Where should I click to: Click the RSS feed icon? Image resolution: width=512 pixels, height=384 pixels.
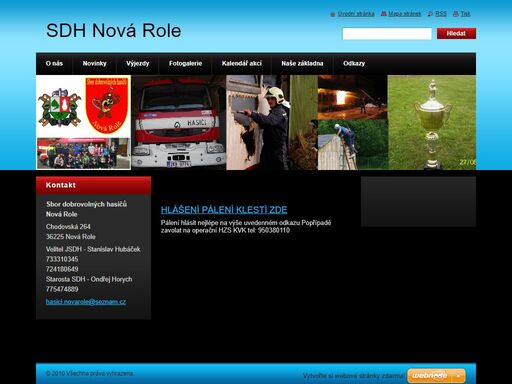pyautogui.click(x=430, y=14)
